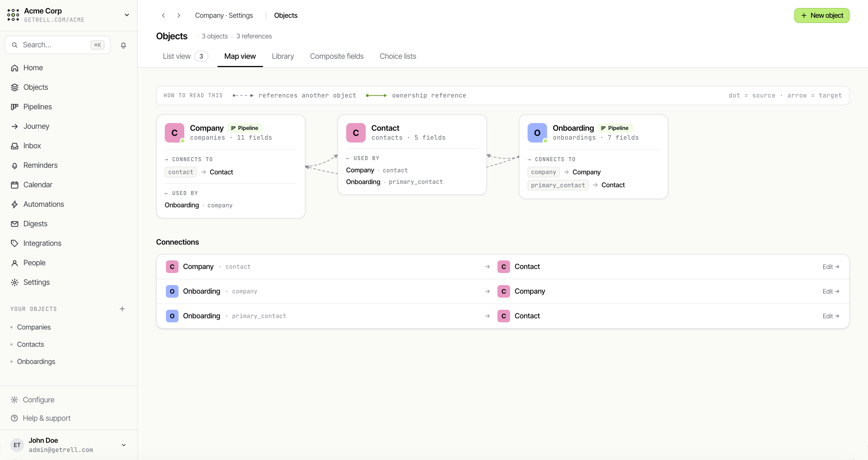Click Onboarding icon in primary_contact connection row
This screenshot has width=868, height=460.
pos(172,316)
